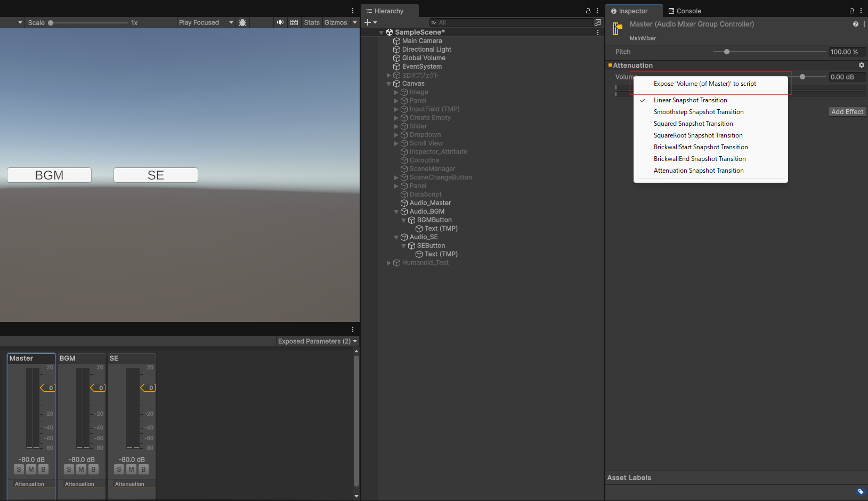Switch to the Console tab
The image size is (868, 501).
[x=685, y=11]
